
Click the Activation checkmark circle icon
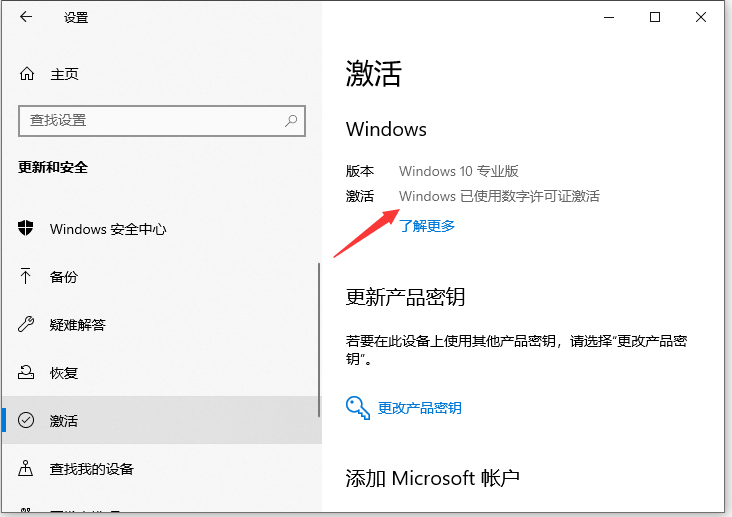(x=27, y=421)
